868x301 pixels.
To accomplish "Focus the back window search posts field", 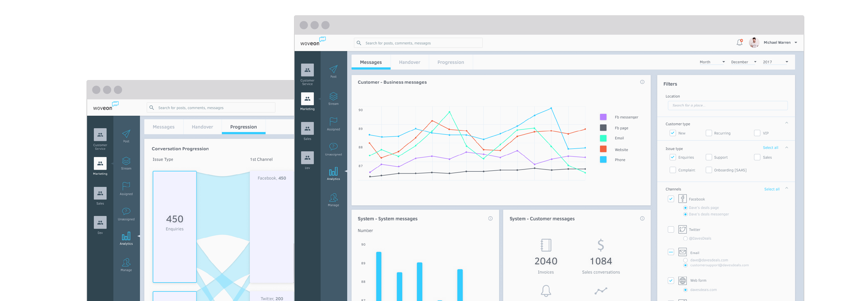I will [x=210, y=108].
